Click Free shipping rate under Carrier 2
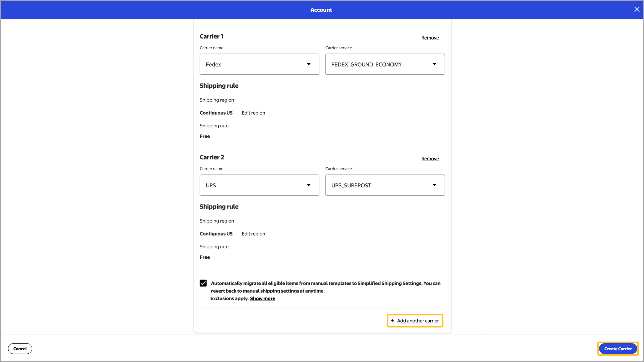Viewport: 644px width, 362px height. pos(205,257)
